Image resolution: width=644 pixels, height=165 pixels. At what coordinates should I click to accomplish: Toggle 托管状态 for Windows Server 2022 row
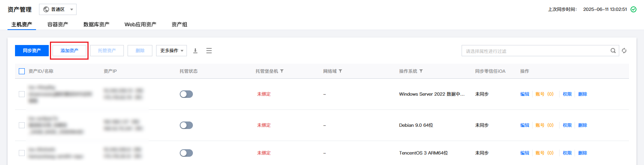point(186,94)
